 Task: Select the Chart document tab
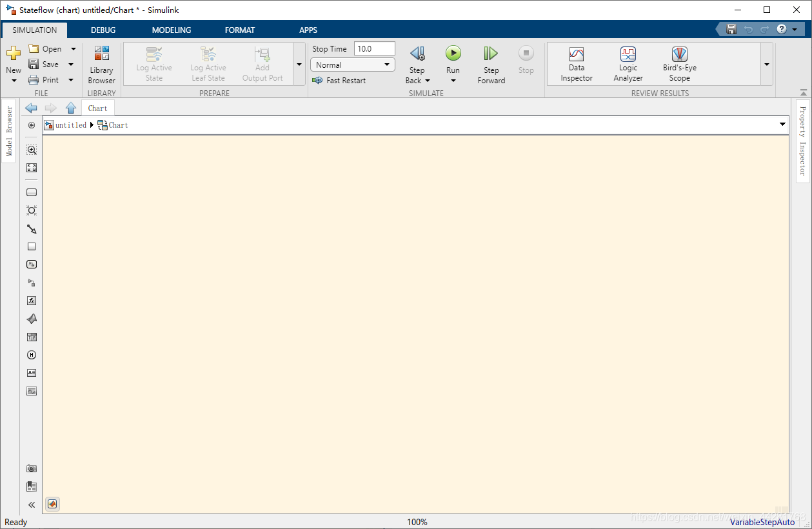(98, 108)
